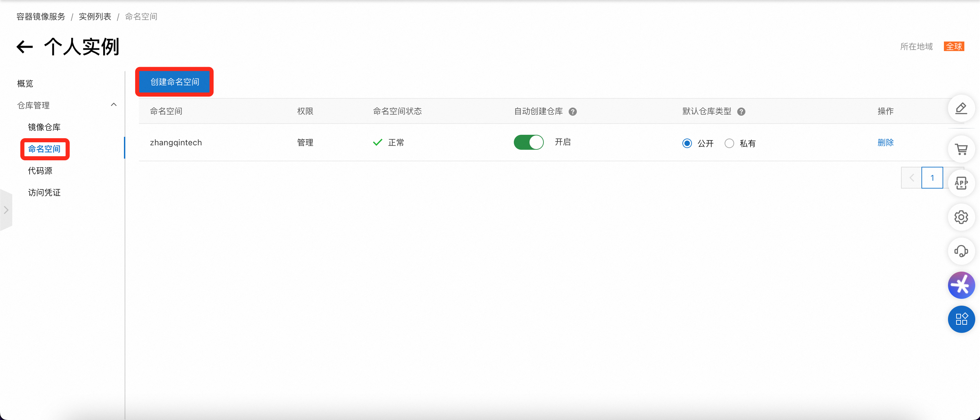Click help icon beside 默认仓库类型
980x420 pixels.
click(741, 112)
